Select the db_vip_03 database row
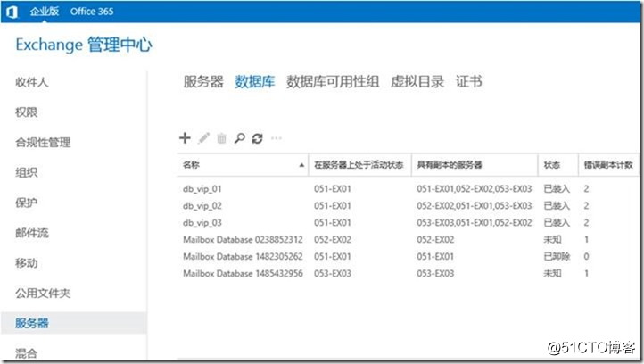Screen dimensions: 644x364 [x=408, y=223]
